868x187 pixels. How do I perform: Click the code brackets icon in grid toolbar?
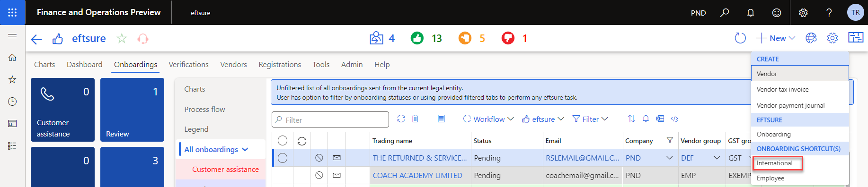pyautogui.click(x=674, y=119)
